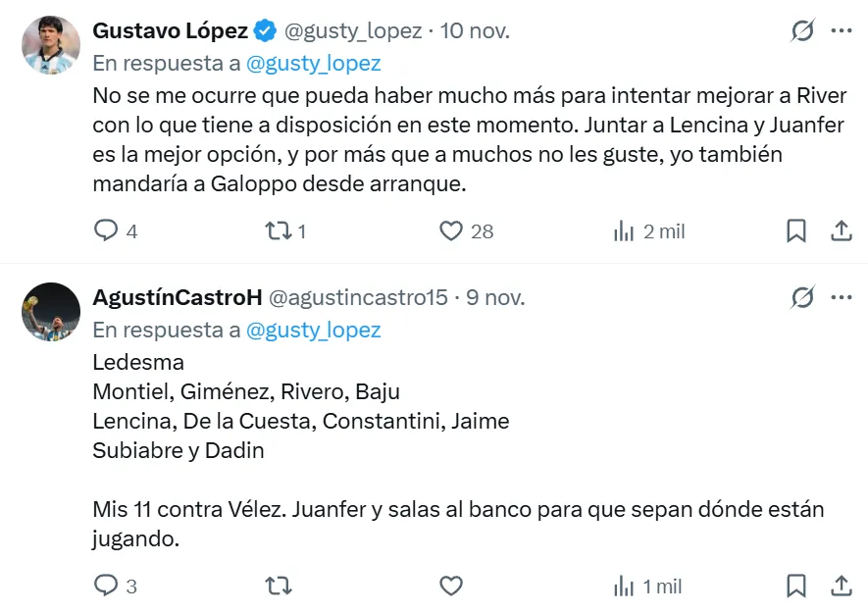Open more options on Gustavo López's tweet
This screenshot has height=613, width=868.
pos(842,31)
